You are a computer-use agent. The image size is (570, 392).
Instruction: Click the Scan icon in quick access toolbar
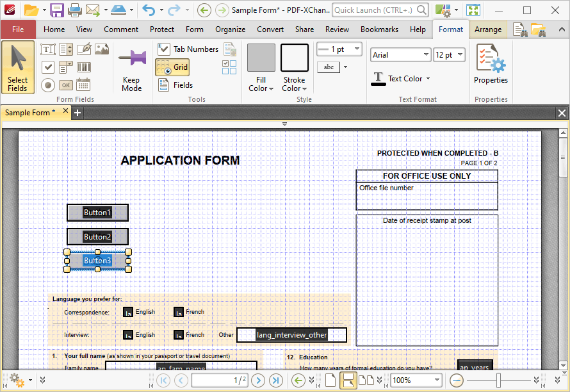pos(118,10)
